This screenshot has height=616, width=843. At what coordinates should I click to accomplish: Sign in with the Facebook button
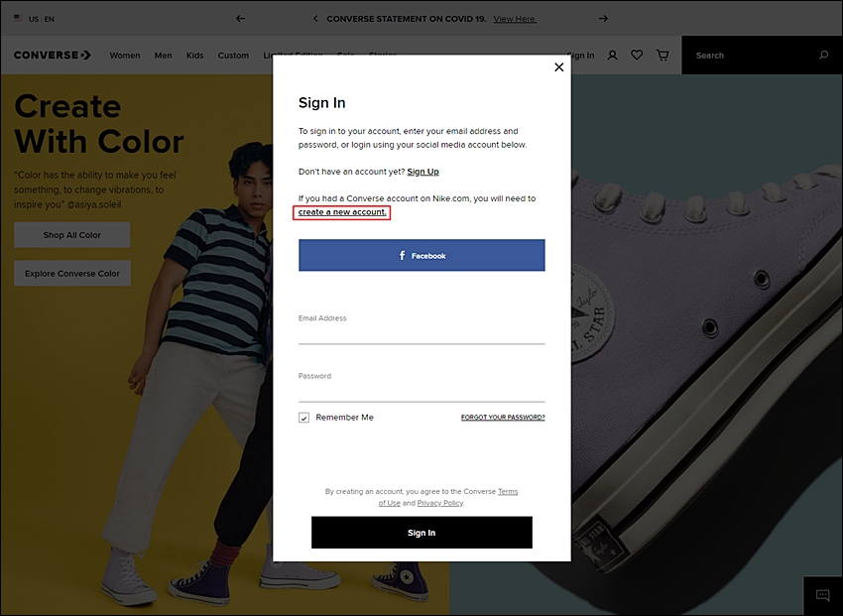pyautogui.click(x=421, y=255)
